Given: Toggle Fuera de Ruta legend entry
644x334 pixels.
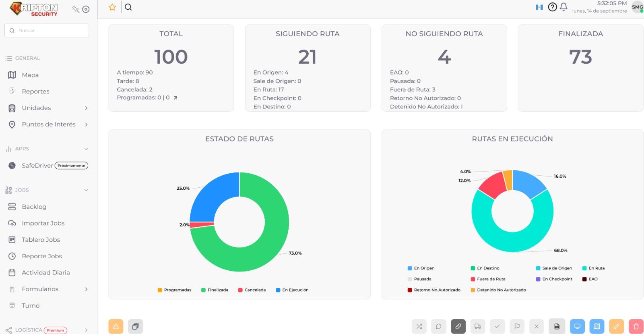Looking at the screenshot, I should point(488,279).
